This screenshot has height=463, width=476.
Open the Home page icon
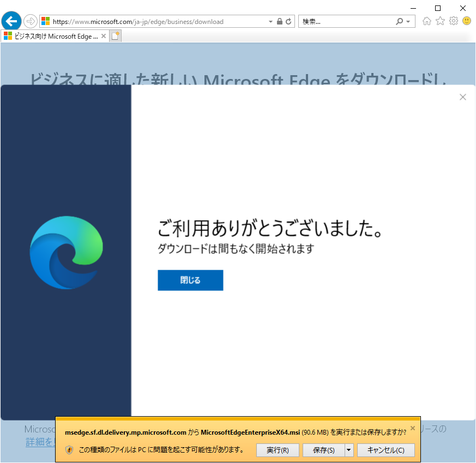427,21
